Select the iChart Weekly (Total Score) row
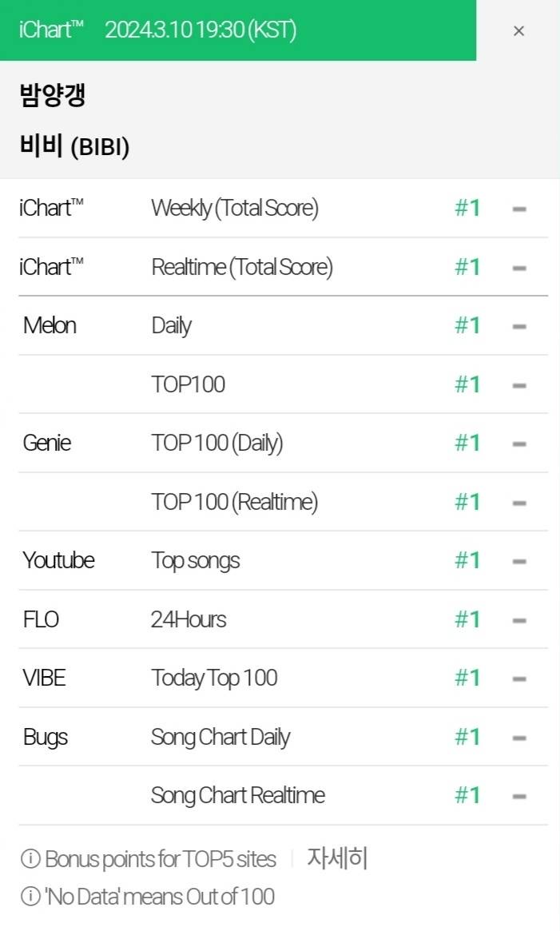The width and height of the screenshot is (560, 931). coord(284,209)
